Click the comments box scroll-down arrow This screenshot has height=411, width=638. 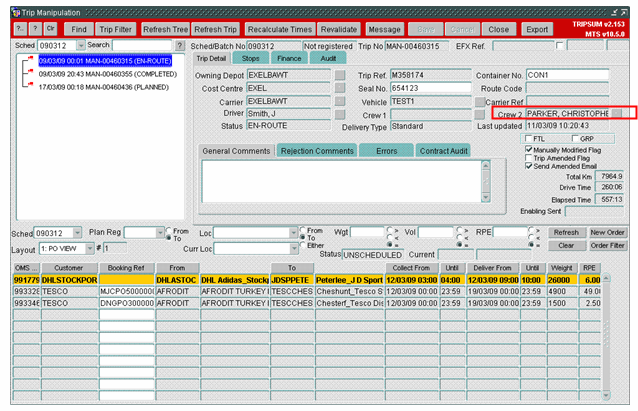pos(485,197)
